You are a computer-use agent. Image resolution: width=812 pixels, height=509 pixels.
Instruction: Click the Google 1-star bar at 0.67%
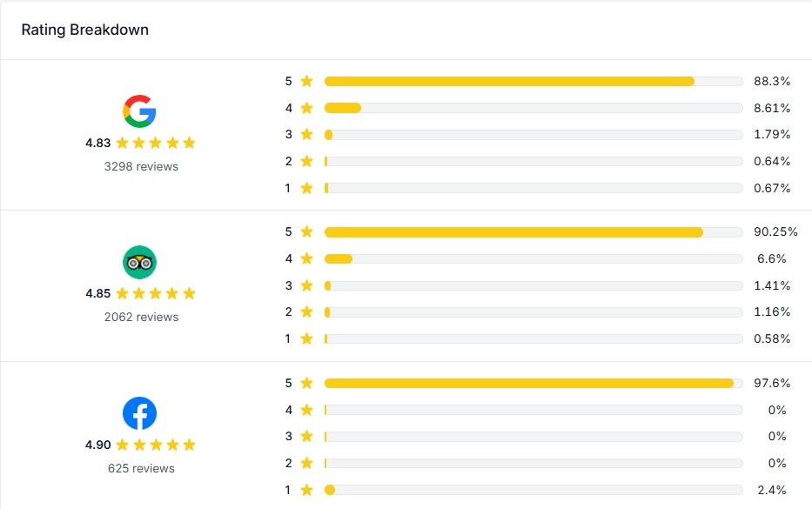pos(534,188)
